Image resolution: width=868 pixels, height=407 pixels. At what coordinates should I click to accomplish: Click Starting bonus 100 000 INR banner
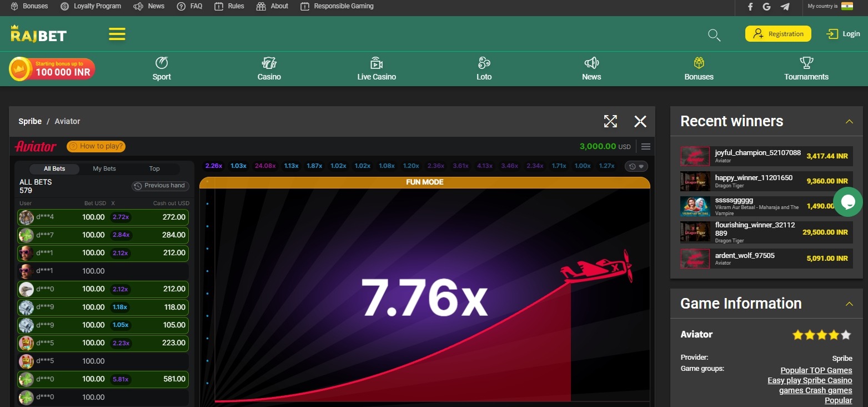tap(52, 69)
